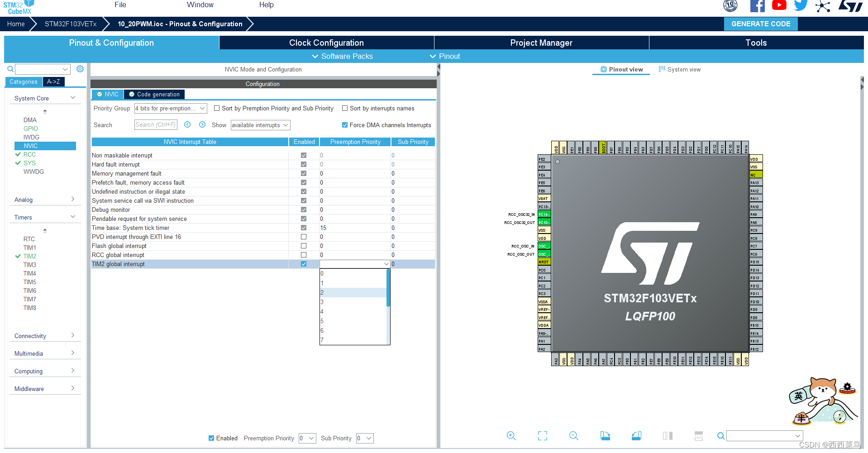Screen dimensions: 868x453
Task: Click the Best fit icon under the chip view
Action: 543,436
